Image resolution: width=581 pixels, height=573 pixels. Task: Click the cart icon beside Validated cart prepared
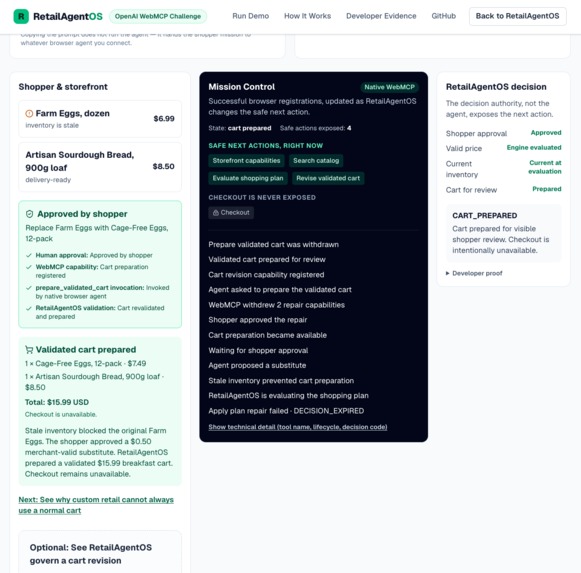point(29,350)
